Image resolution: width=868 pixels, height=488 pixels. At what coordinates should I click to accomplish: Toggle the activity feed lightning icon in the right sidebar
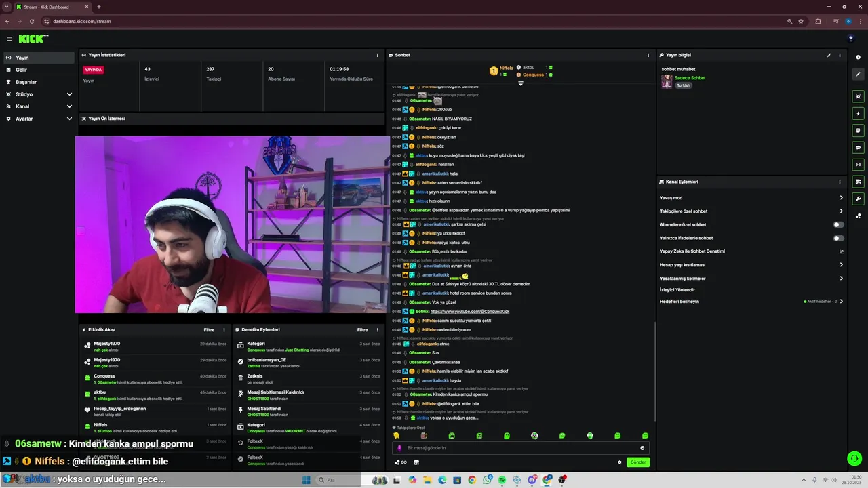coord(858,113)
